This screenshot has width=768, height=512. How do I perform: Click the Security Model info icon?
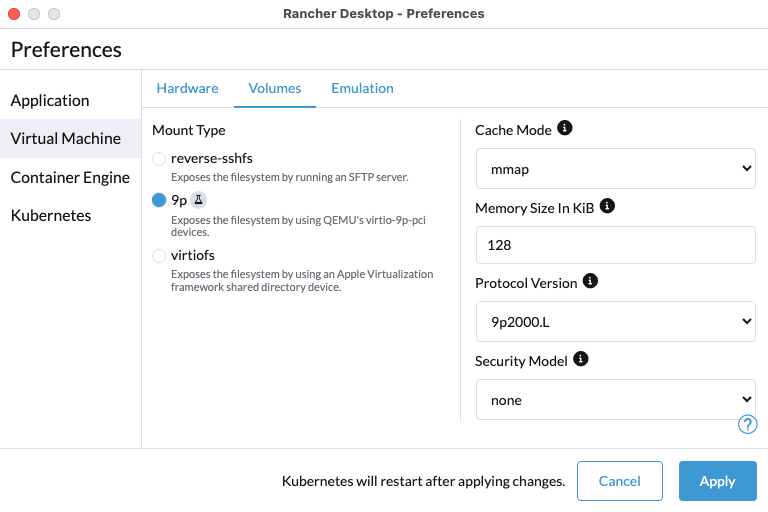pos(581,359)
